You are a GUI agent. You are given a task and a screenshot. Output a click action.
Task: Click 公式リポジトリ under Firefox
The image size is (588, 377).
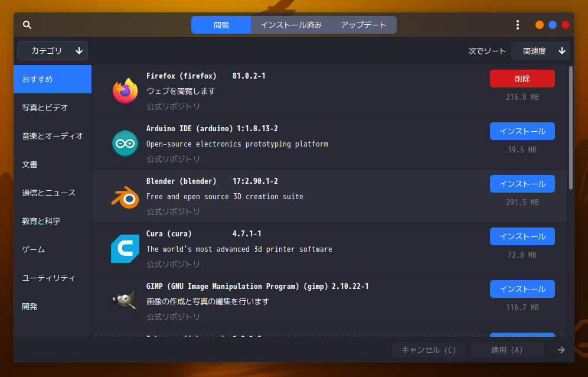click(x=173, y=106)
